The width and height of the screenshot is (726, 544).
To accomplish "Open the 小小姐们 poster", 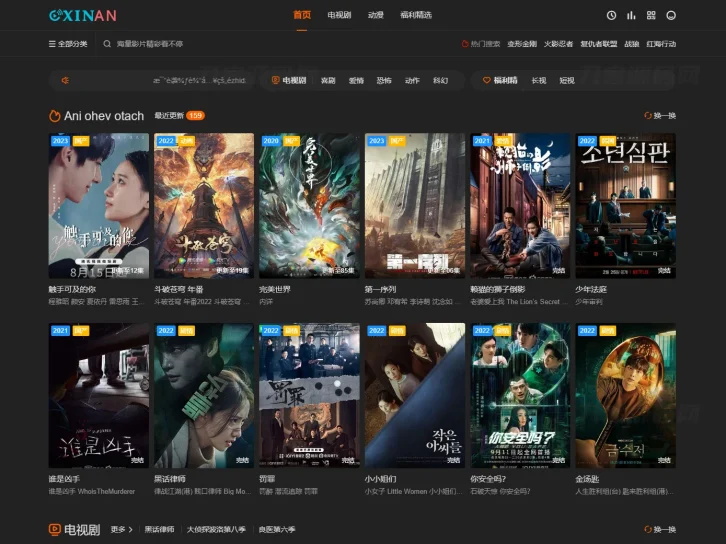I will (x=415, y=395).
